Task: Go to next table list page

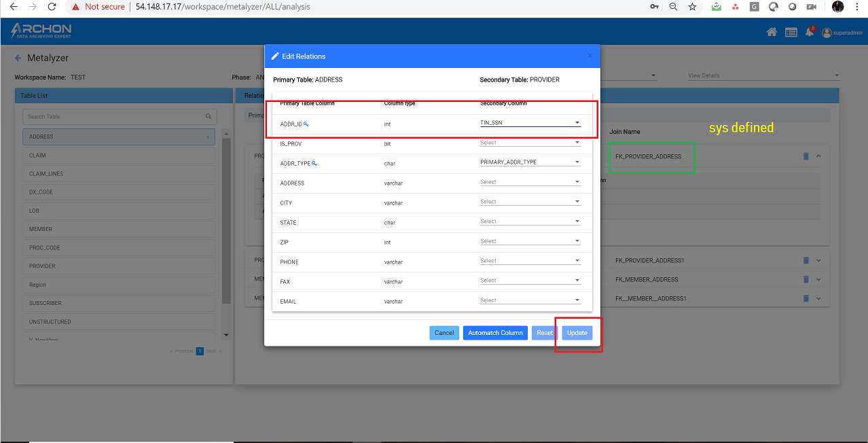Action: click(213, 351)
